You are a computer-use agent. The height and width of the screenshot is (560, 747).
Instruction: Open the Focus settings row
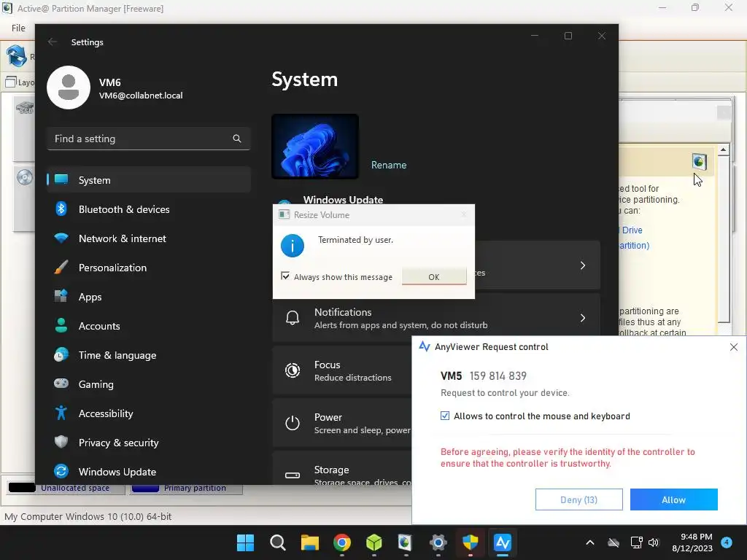click(342, 370)
